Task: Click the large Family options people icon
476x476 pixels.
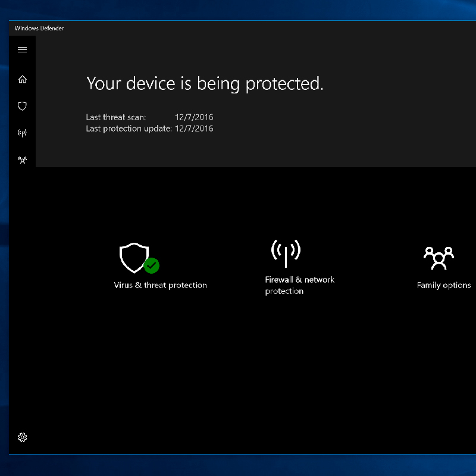Action: tap(439, 258)
